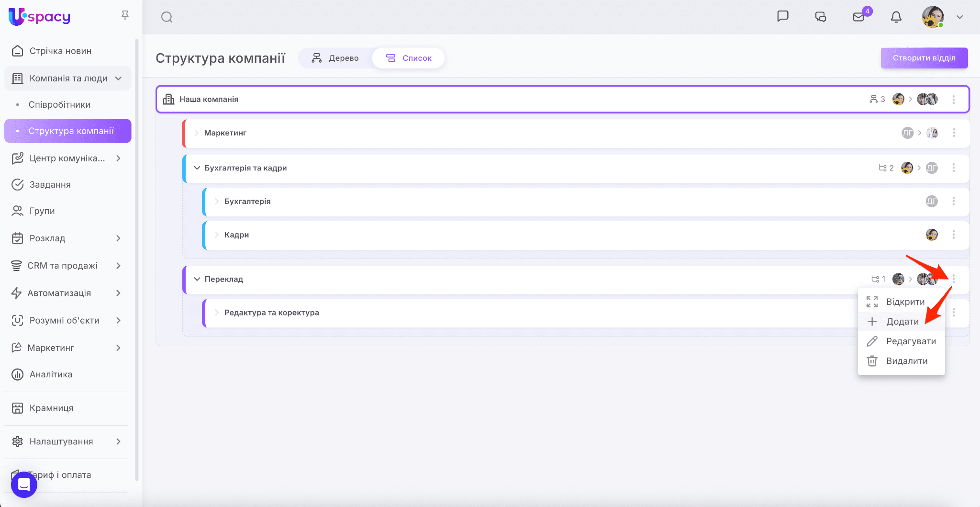Click the discussions icon in header
980x507 pixels.
coord(821,17)
